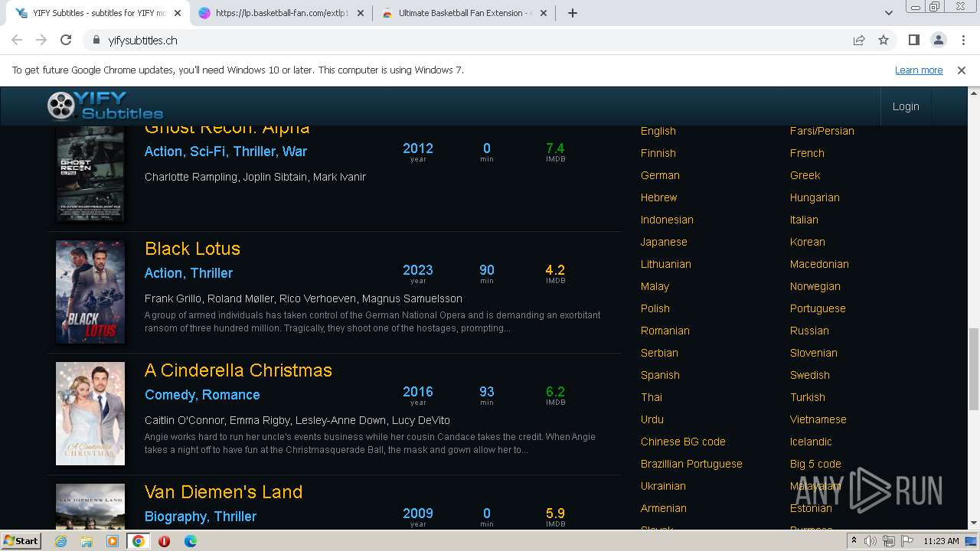Screen dimensions: 980x551
Task: Expand the tab search dropdown arrow
Action: click(x=888, y=13)
